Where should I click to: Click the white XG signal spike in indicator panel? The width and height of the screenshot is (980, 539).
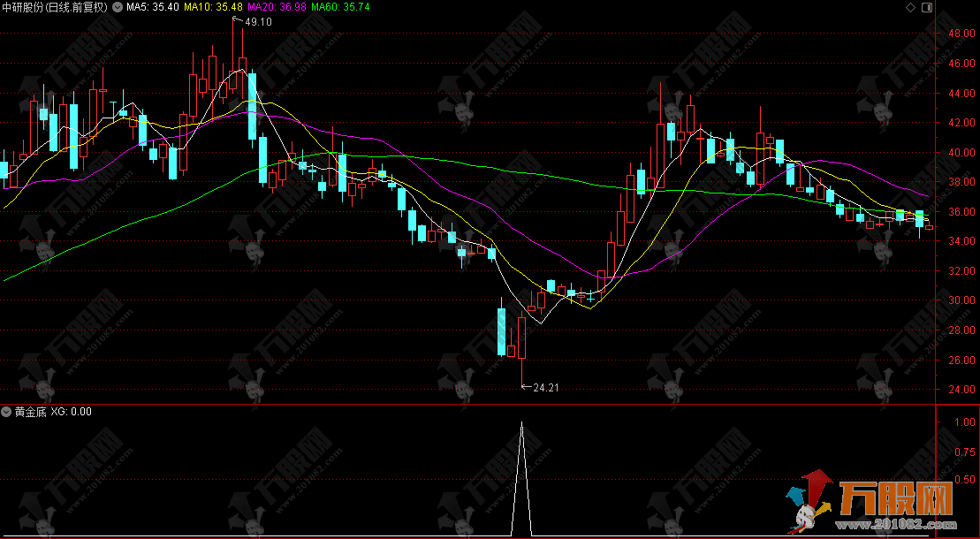[x=522, y=478]
